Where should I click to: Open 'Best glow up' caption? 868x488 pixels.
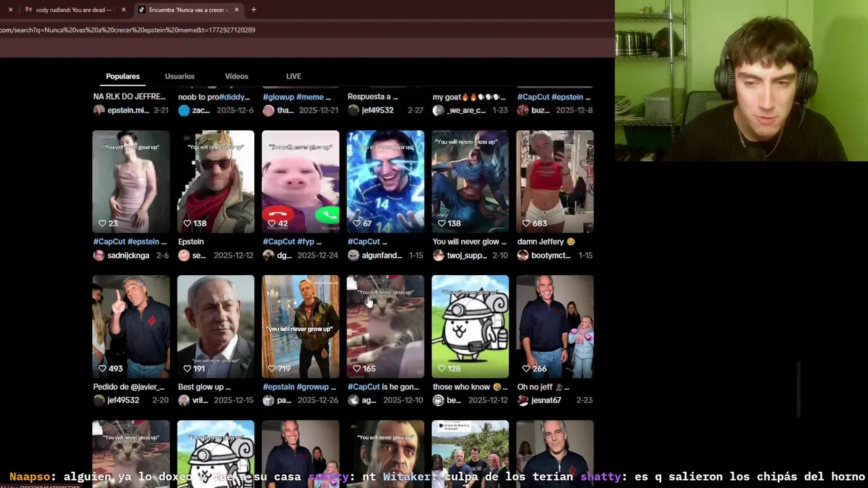(x=204, y=387)
